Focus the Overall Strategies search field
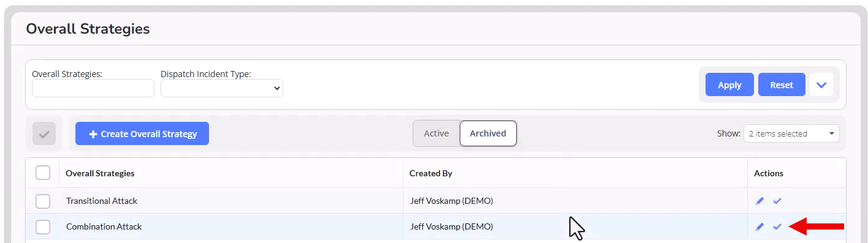Screen dimensions: 868x243 pyautogui.click(x=93, y=88)
